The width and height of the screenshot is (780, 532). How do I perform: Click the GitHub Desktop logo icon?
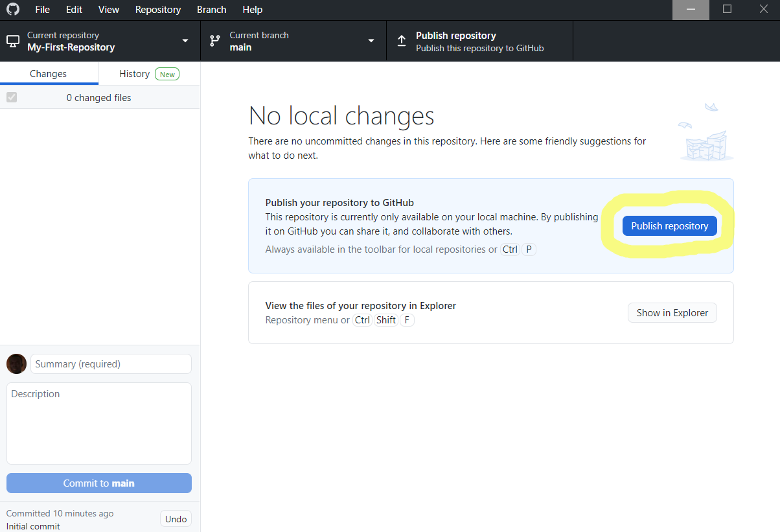pos(13,10)
